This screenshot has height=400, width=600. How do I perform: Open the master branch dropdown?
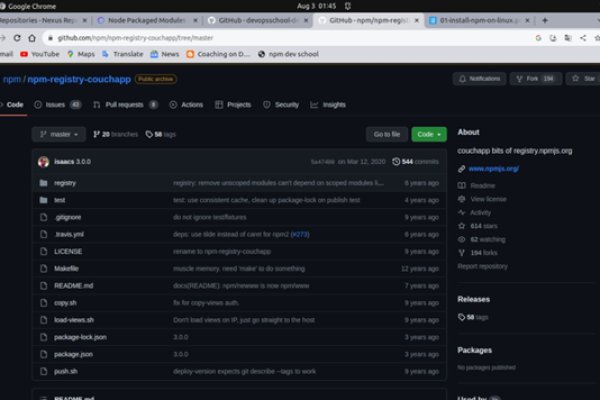click(59, 134)
